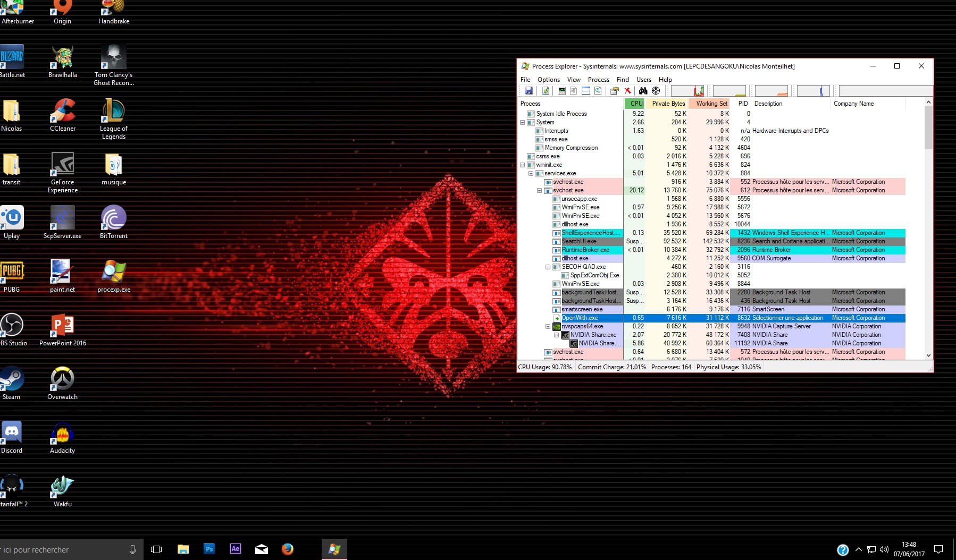
Task: Click the League of Legends desktop icon
Action: 114,118
